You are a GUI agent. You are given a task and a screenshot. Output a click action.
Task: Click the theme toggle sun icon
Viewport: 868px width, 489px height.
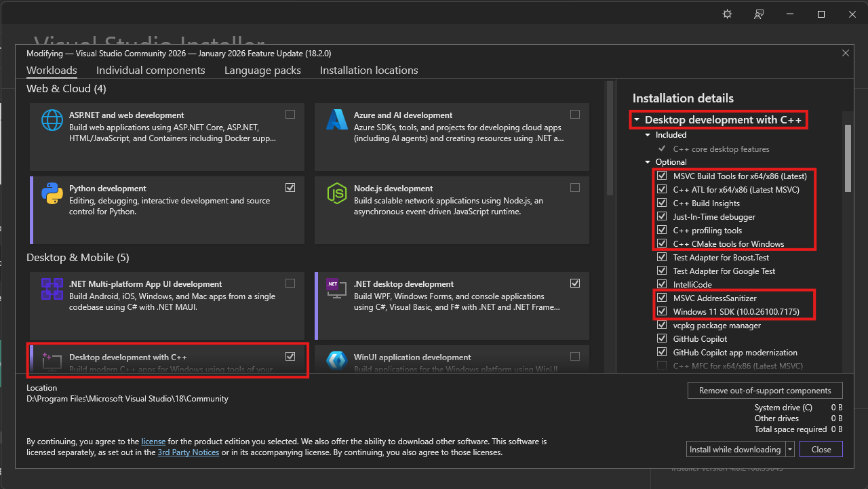pyautogui.click(x=728, y=14)
